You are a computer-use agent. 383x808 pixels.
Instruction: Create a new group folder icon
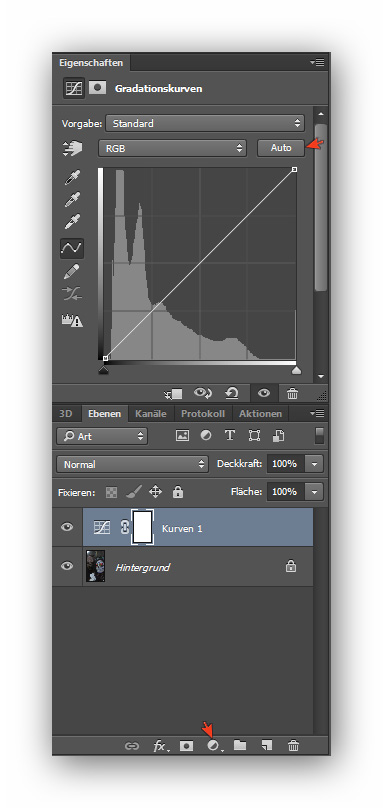tap(240, 745)
